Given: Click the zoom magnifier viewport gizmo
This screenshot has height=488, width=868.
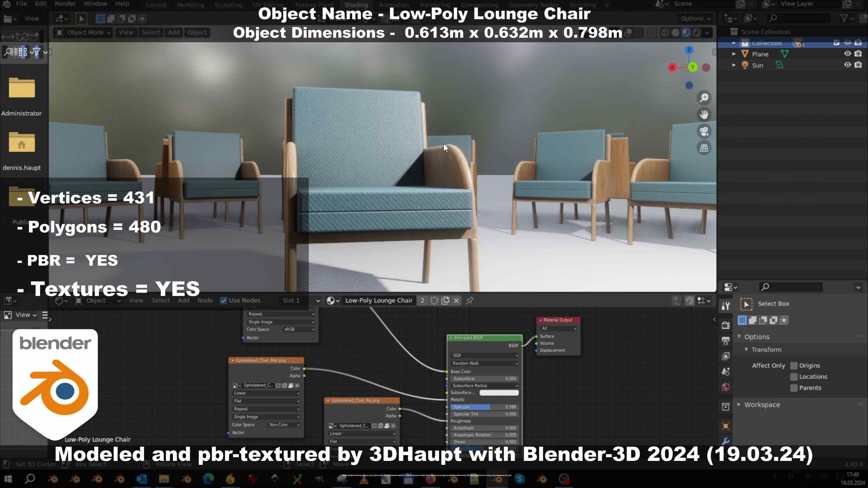Looking at the screenshot, I should [x=704, y=98].
